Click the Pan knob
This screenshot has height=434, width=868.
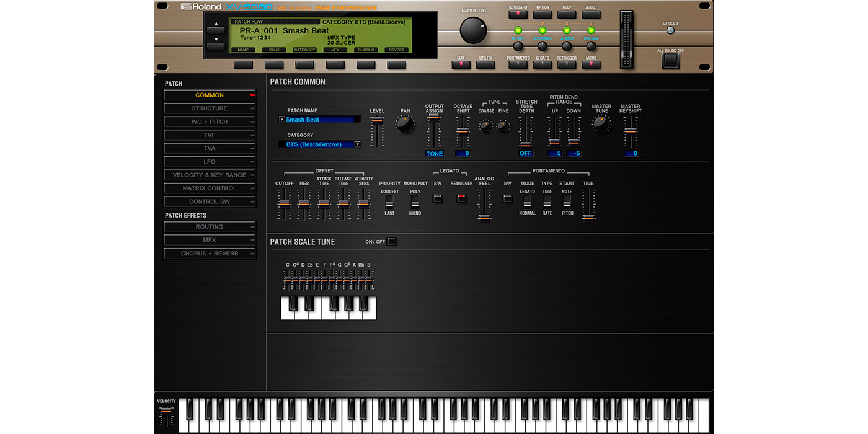tap(405, 124)
